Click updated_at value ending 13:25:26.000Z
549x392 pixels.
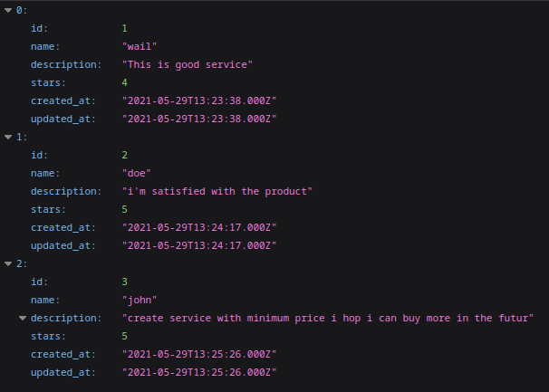coord(198,372)
